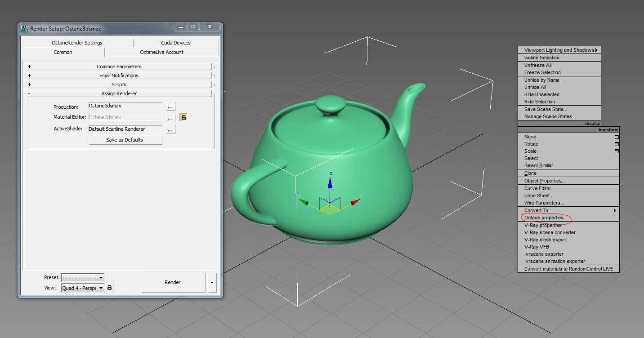Select Freeze Selection in the quad menu

[559, 72]
